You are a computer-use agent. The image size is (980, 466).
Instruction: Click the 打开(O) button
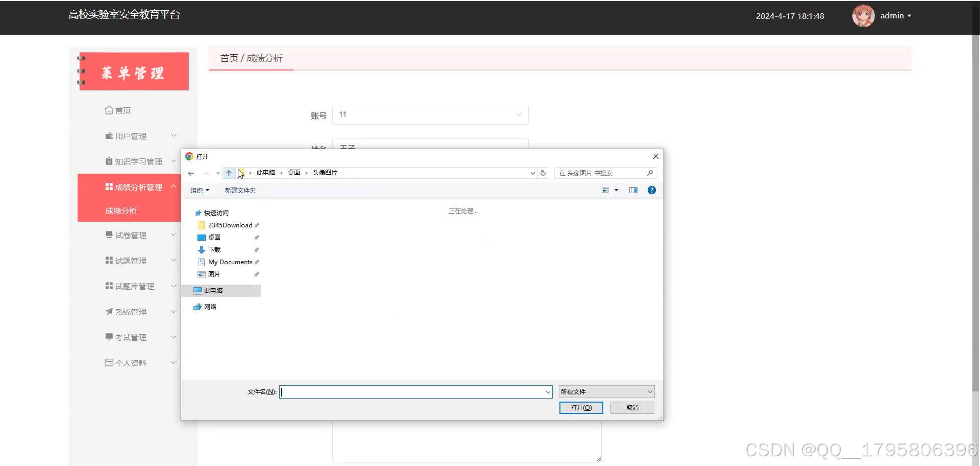[581, 407]
